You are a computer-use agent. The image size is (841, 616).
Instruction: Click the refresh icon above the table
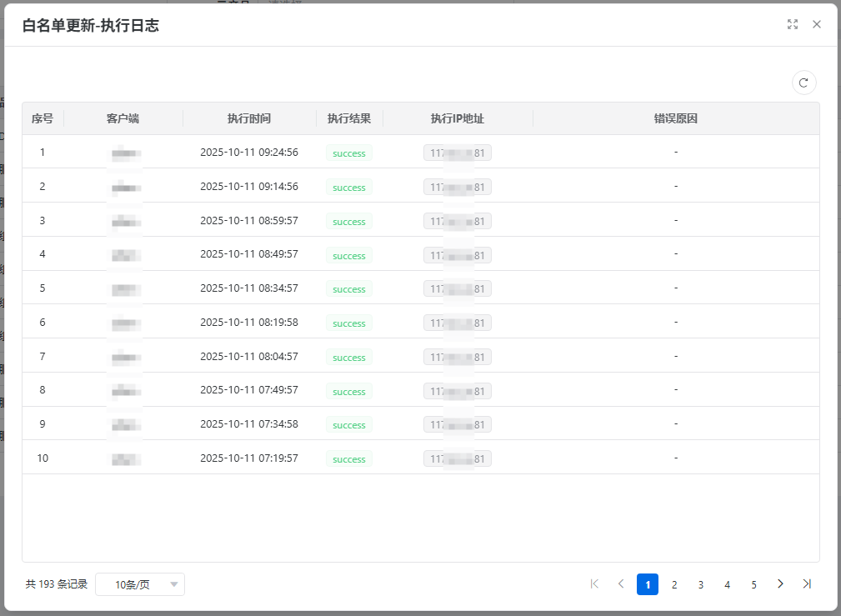coord(803,83)
